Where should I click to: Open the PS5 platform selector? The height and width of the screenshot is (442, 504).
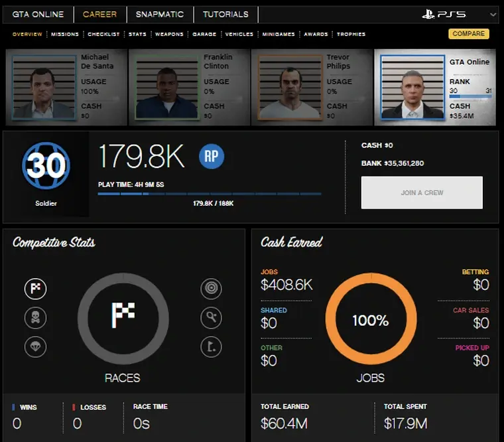444,15
